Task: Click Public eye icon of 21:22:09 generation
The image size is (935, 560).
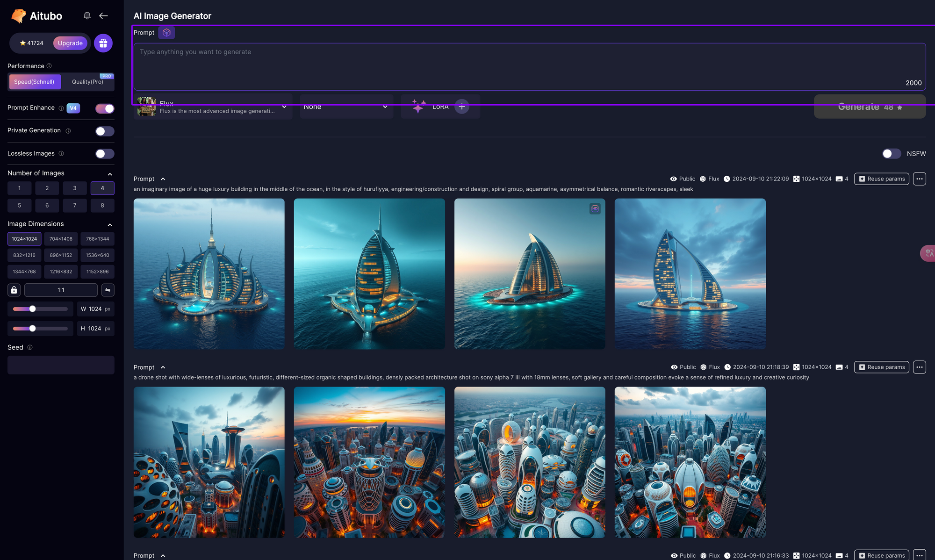Action: coord(674,179)
